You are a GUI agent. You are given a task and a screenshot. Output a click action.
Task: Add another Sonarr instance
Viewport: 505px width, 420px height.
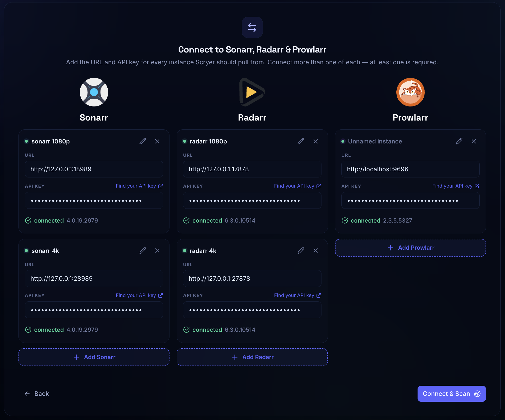click(x=94, y=357)
